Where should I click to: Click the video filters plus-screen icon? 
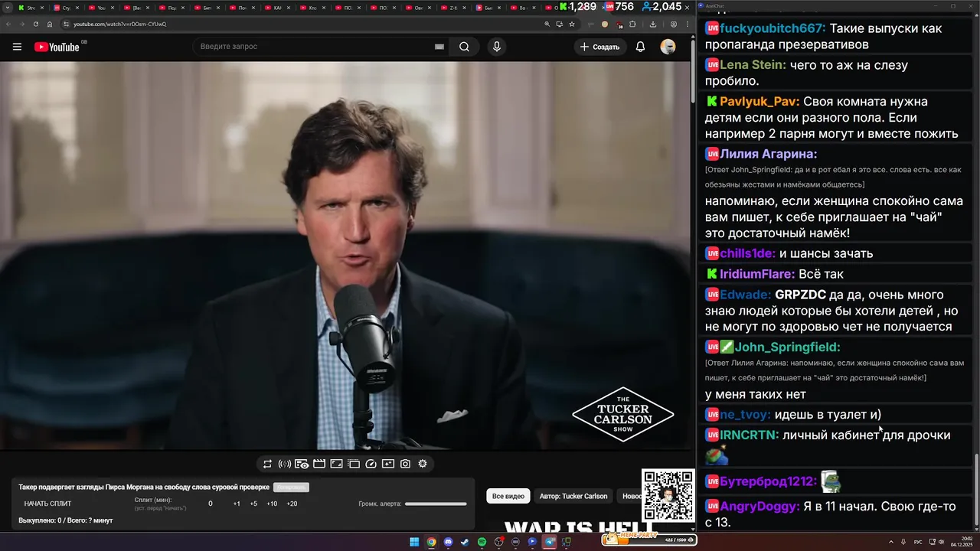click(x=388, y=464)
